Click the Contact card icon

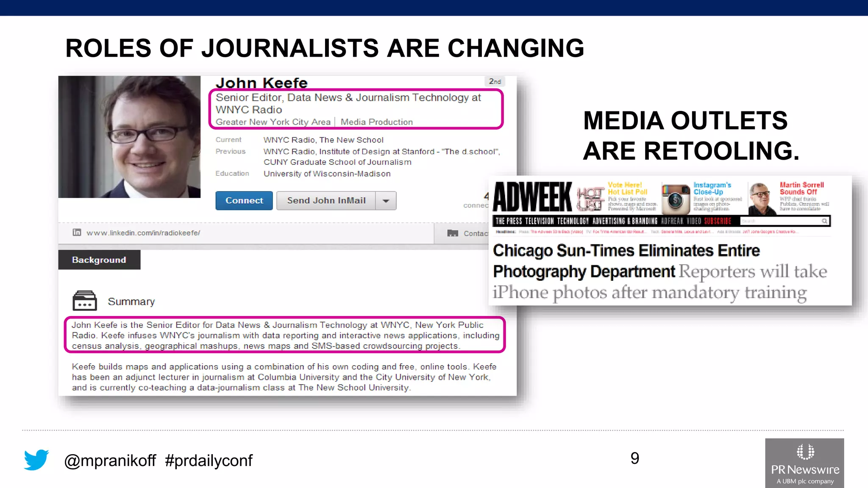453,233
